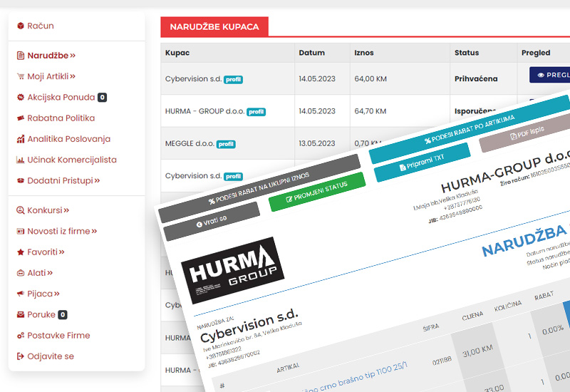Click the green Promjeni status button
570x392 pixels.
(x=317, y=192)
